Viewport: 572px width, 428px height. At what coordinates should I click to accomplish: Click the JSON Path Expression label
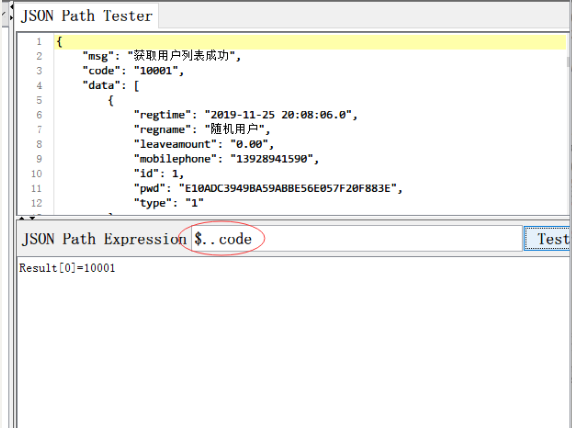(104, 239)
